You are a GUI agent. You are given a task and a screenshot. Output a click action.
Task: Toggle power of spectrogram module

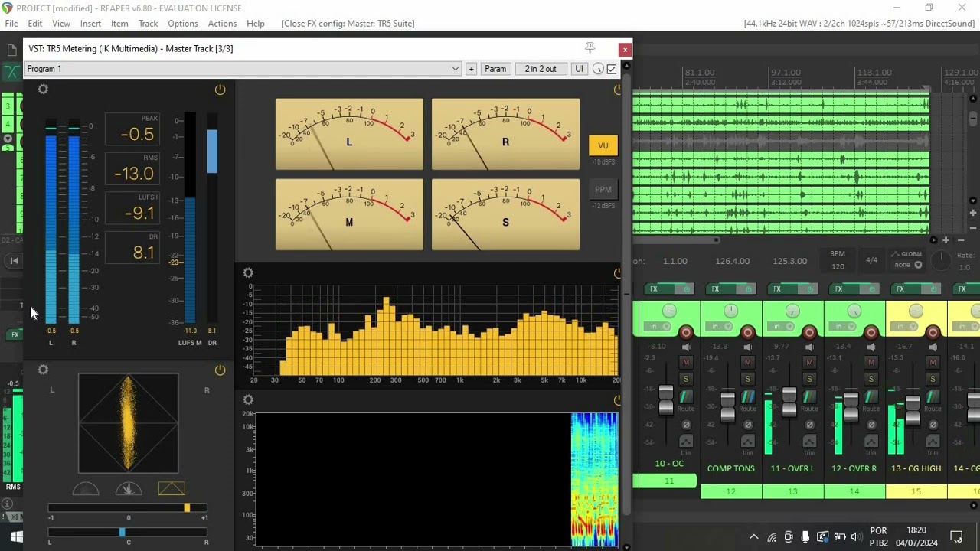(x=618, y=399)
